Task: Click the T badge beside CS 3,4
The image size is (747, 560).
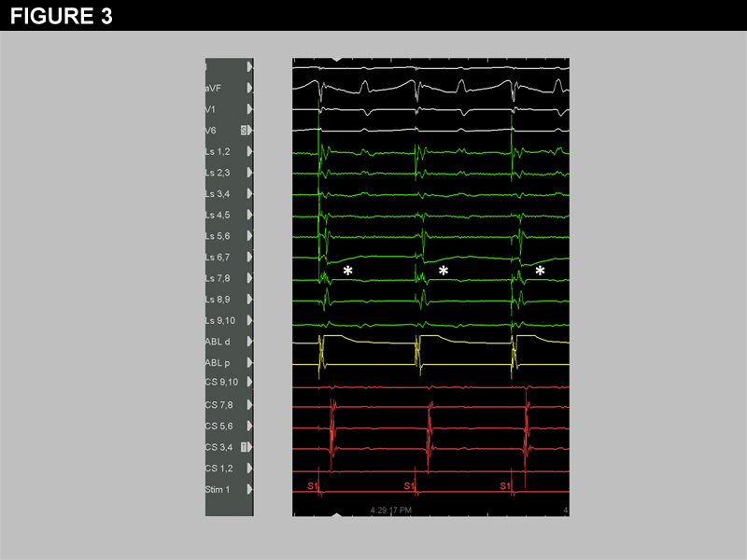Action: 245,447
